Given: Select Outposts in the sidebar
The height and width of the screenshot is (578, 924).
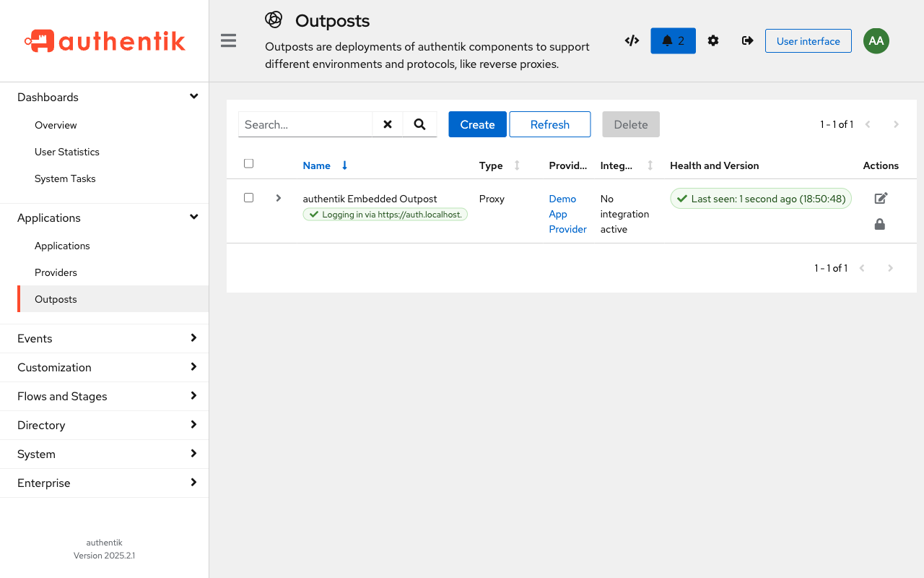Looking at the screenshot, I should pos(113,299).
